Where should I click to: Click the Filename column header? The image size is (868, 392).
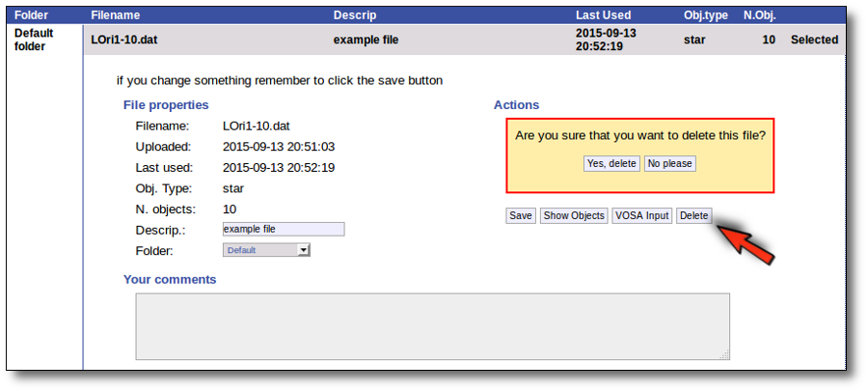point(116,15)
